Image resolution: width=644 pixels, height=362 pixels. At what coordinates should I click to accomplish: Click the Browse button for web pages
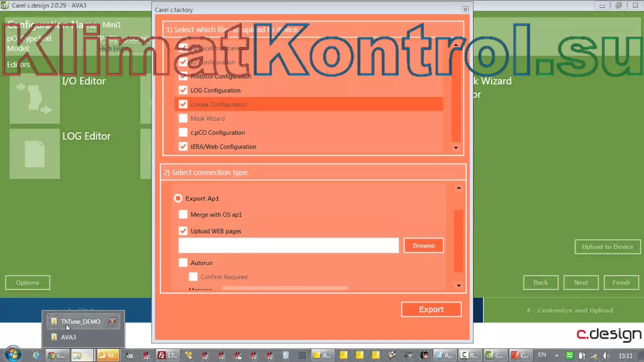pyautogui.click(x=424, y=246)
